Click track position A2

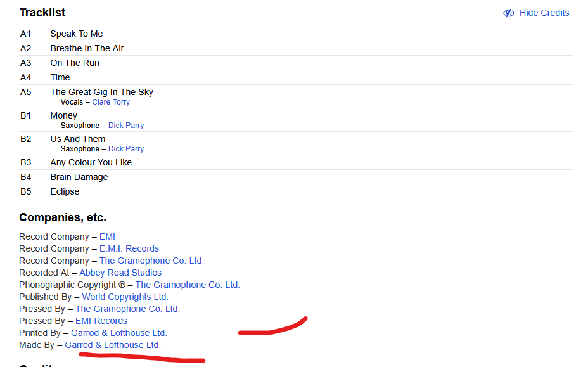click(25, 48)
